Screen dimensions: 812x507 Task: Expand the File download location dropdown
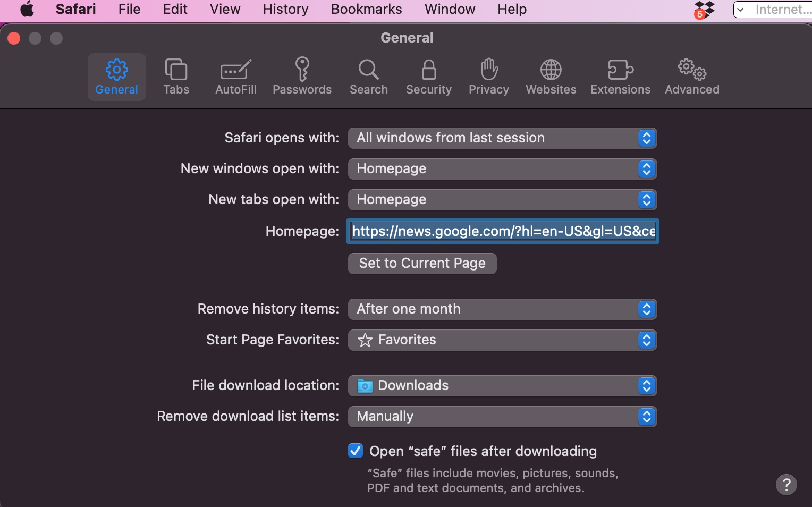click(x=502, y=386)
